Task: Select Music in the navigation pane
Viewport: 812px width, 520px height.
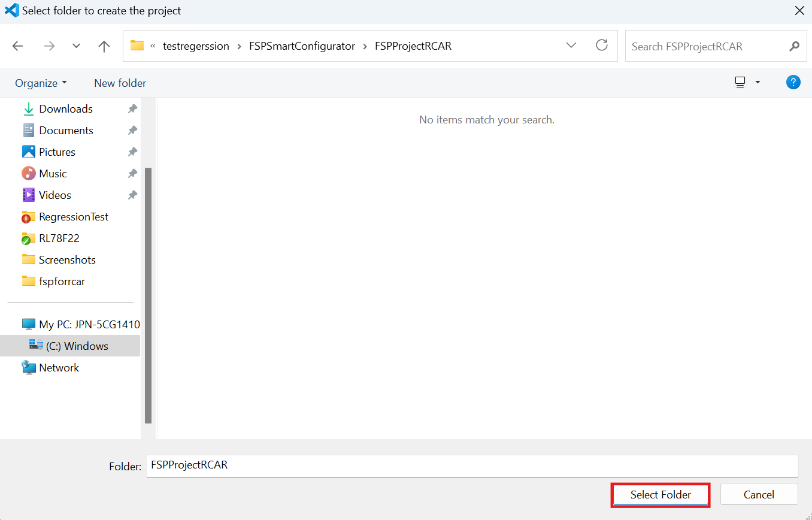Action: click(x=53, y=174)
